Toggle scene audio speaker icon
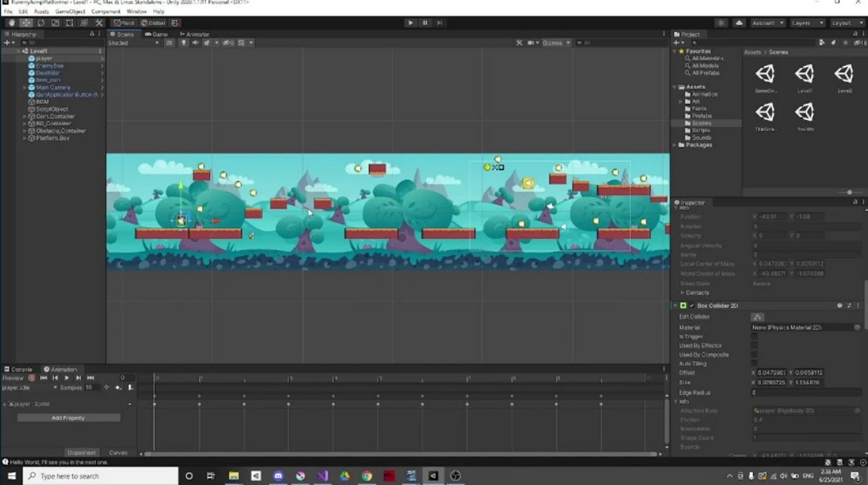This screenshot has width=868, height=485. point(195,43)
